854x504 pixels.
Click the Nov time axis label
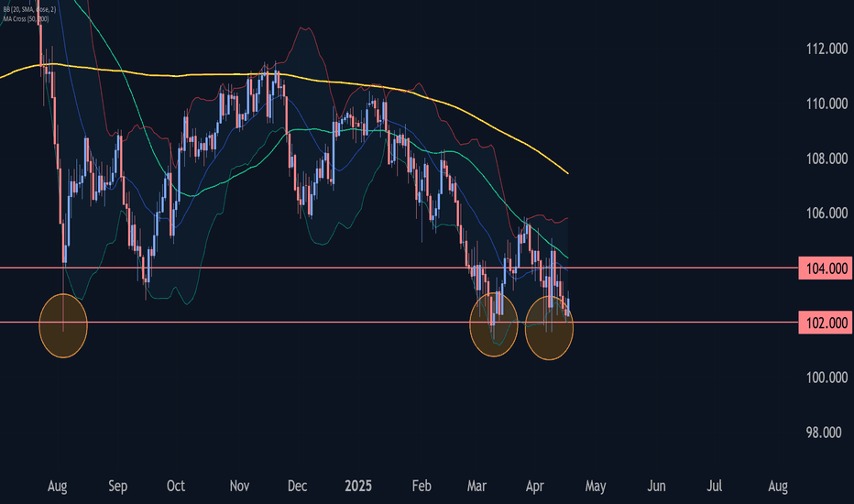(x=239, y=486)
